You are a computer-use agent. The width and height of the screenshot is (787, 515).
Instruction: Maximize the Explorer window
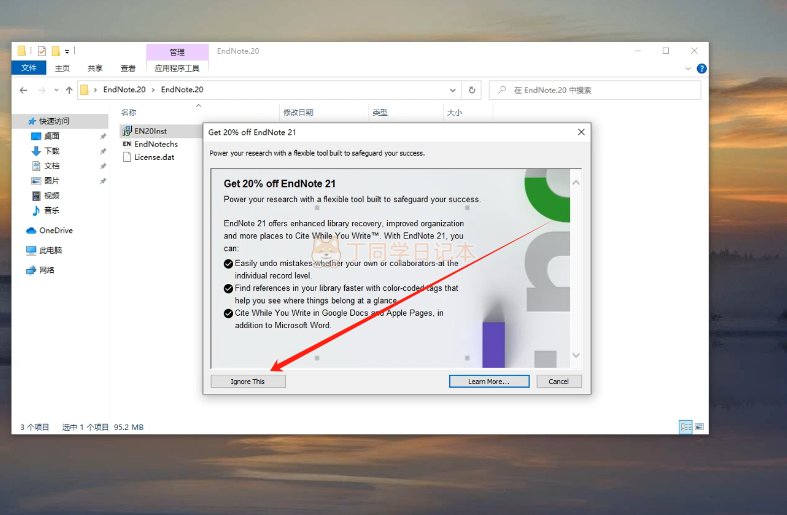666,51
